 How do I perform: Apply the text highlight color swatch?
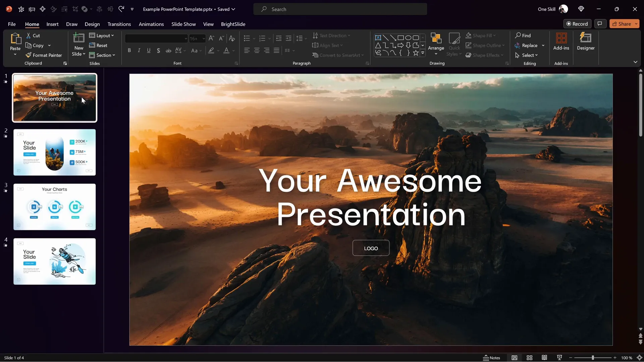(x=211, y=50)
